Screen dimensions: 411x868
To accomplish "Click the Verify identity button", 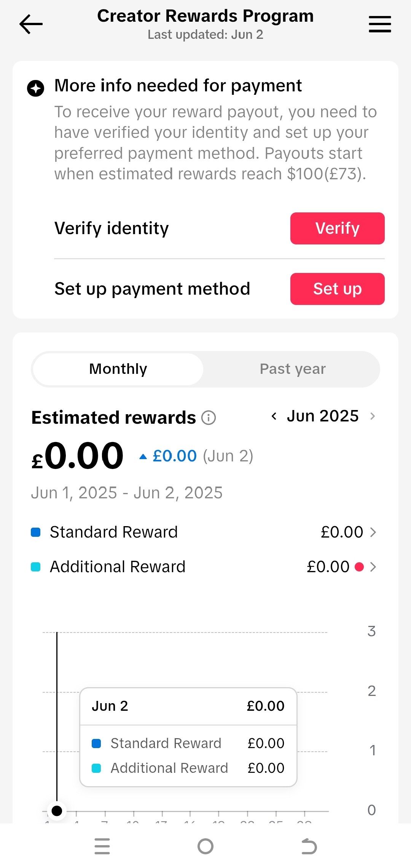I will 337,228.
